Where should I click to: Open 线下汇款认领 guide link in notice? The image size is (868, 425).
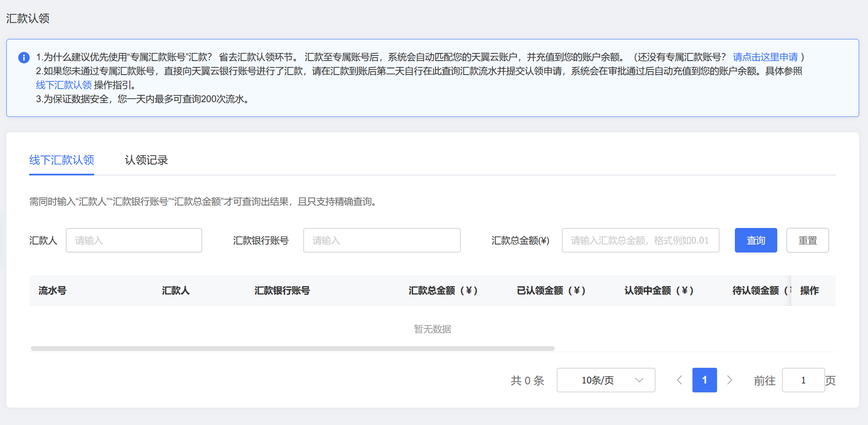click(x=64, y=85)
